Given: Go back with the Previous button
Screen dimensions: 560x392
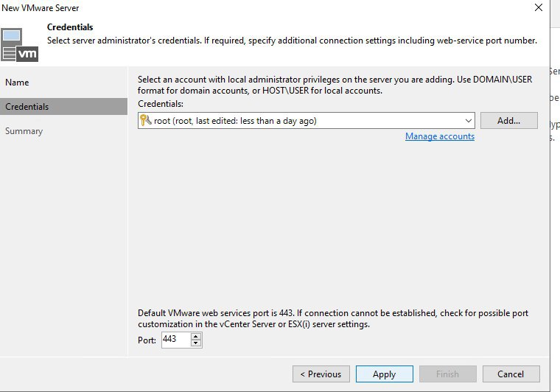Looking at the screenshot, I should point(321,374).
